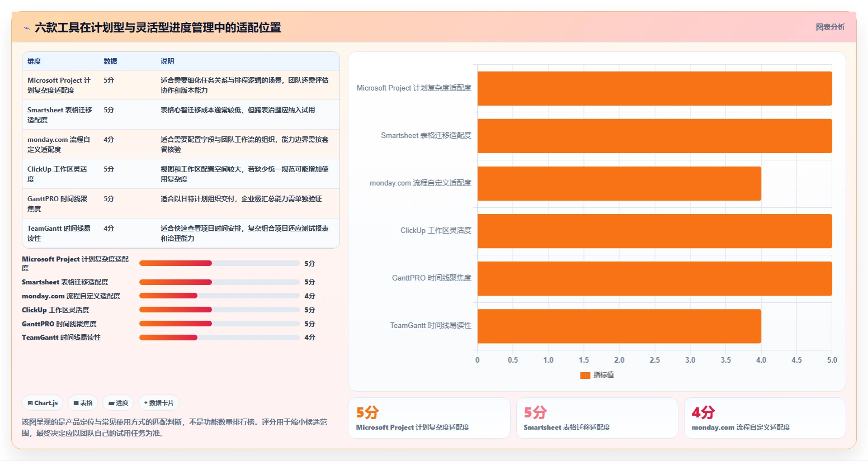
Task: Click the Smartsheet bar in the chart
Action: pyautogui.click(x=654, y=136)
